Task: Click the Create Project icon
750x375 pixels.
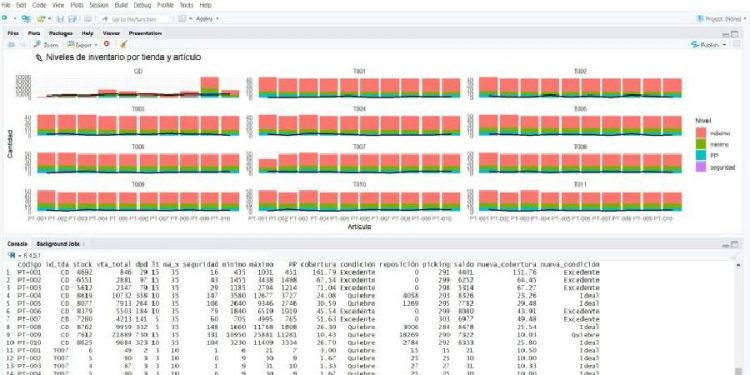Action: (x=26, y=19)
